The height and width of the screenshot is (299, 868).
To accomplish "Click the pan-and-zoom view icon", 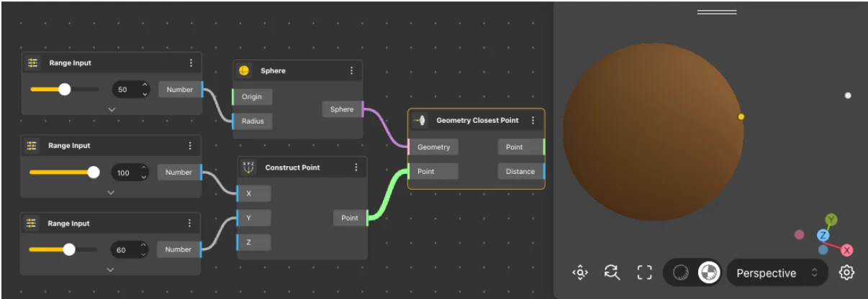I will [580, 272].
